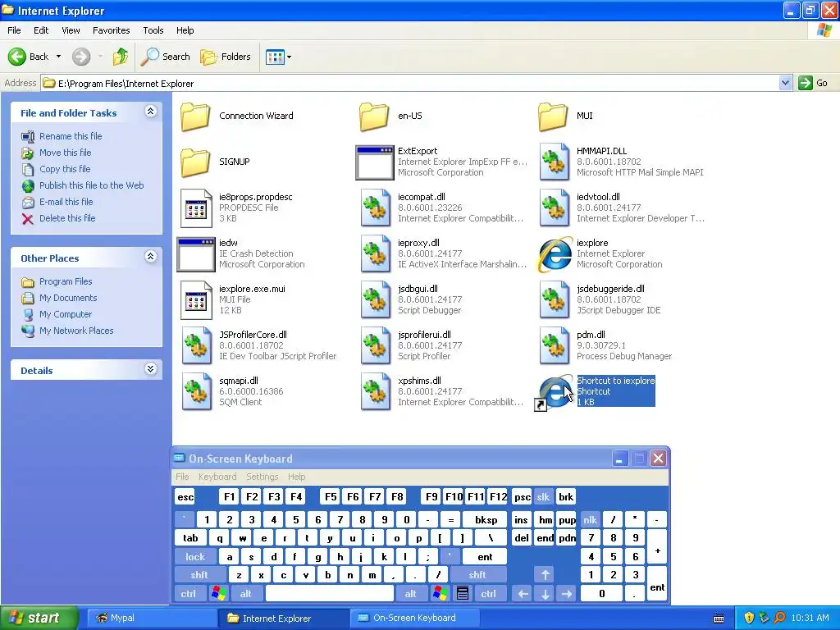The image size is (840, 630).
Task: Open the Explorer Help menu
Action: 185,30
